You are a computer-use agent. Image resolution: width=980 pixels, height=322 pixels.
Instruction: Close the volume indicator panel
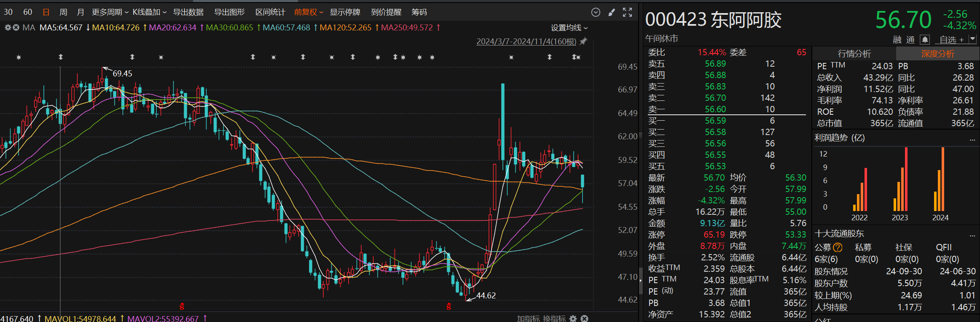tap(584, 319)
